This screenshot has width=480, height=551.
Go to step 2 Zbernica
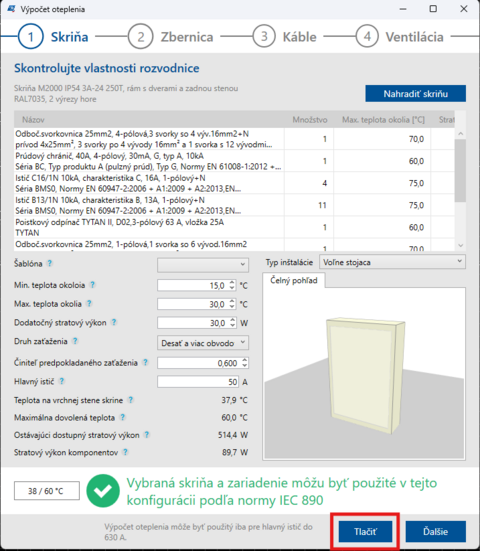point(170,37)
